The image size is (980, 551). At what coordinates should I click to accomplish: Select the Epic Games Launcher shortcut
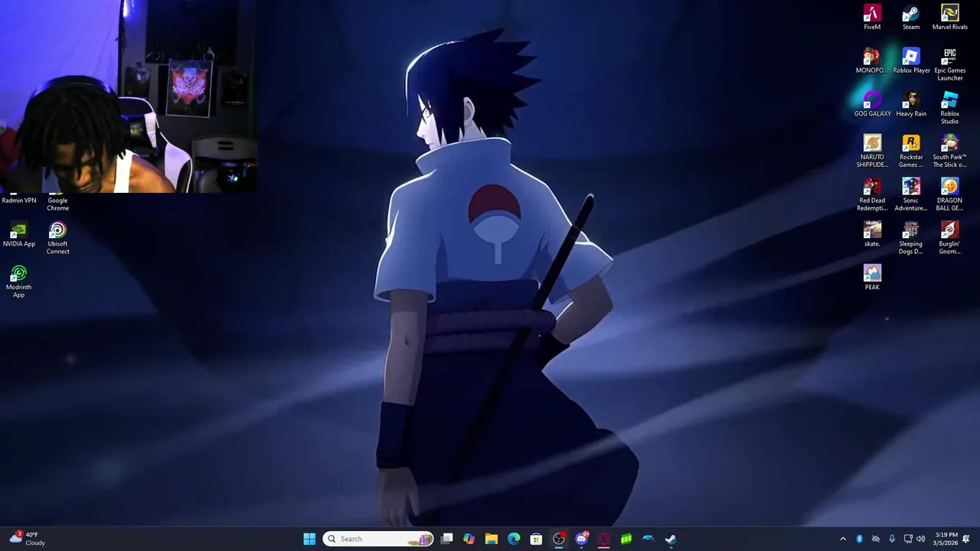949,65
